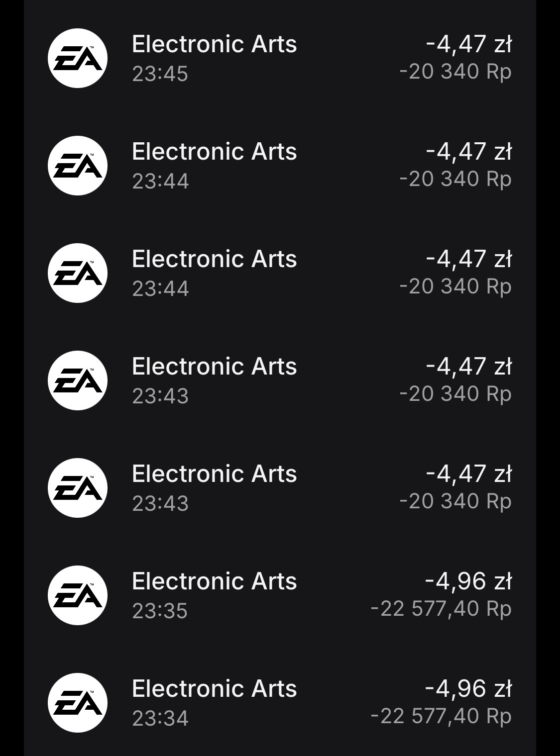
Task: Select the 23:35 timestamp text
Action: 160,611
